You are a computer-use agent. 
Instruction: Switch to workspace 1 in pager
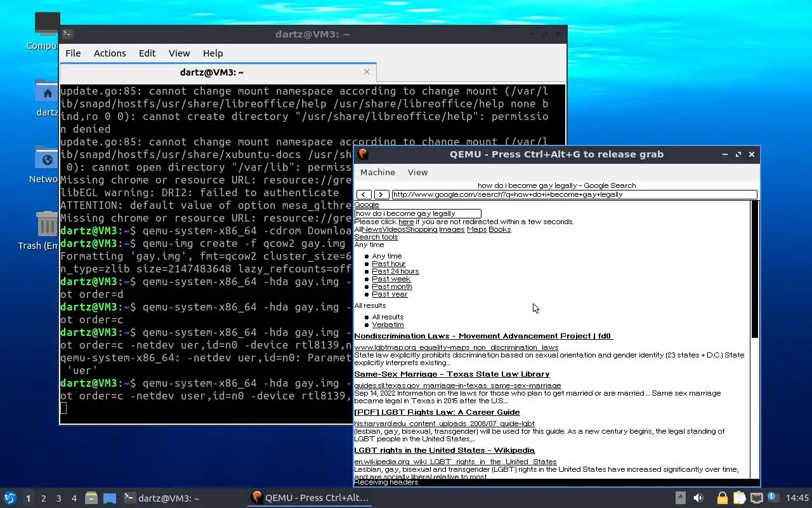pyautogui.click(x=28, y=498)
